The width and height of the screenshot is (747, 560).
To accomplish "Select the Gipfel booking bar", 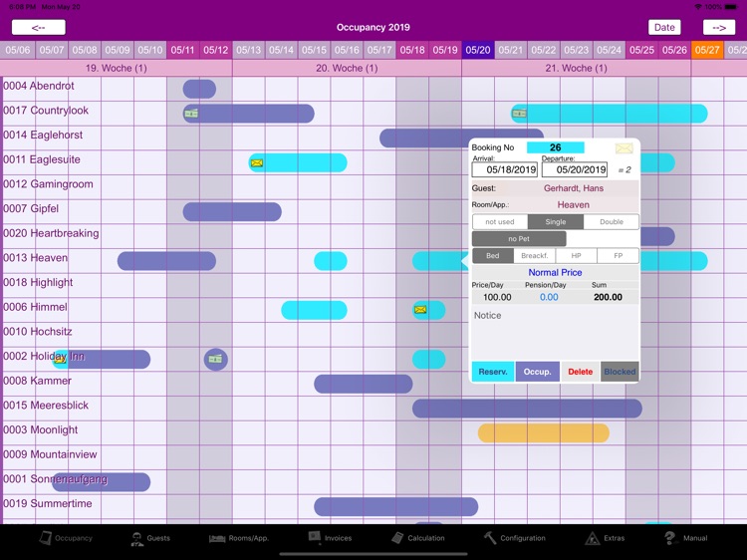I will tap(232, 211).
